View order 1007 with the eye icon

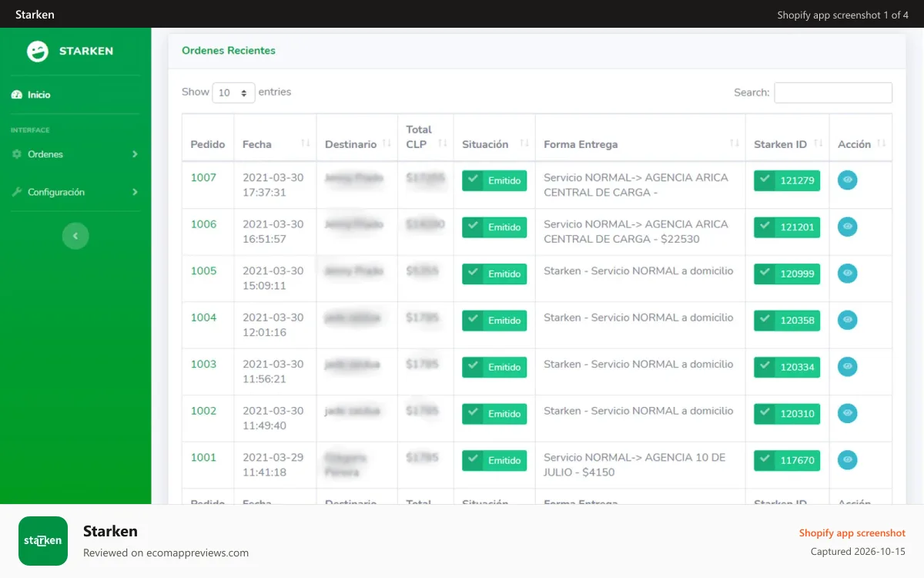[x=847, y=180]
